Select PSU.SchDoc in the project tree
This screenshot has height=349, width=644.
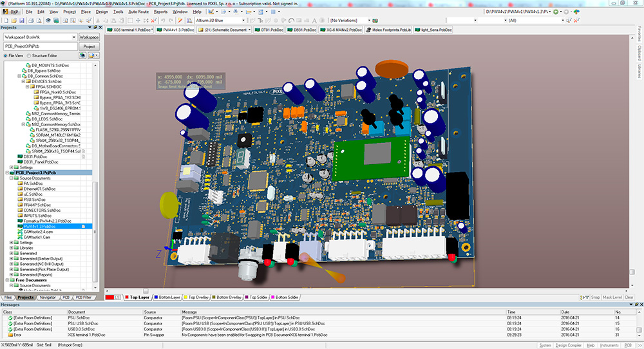33,200
